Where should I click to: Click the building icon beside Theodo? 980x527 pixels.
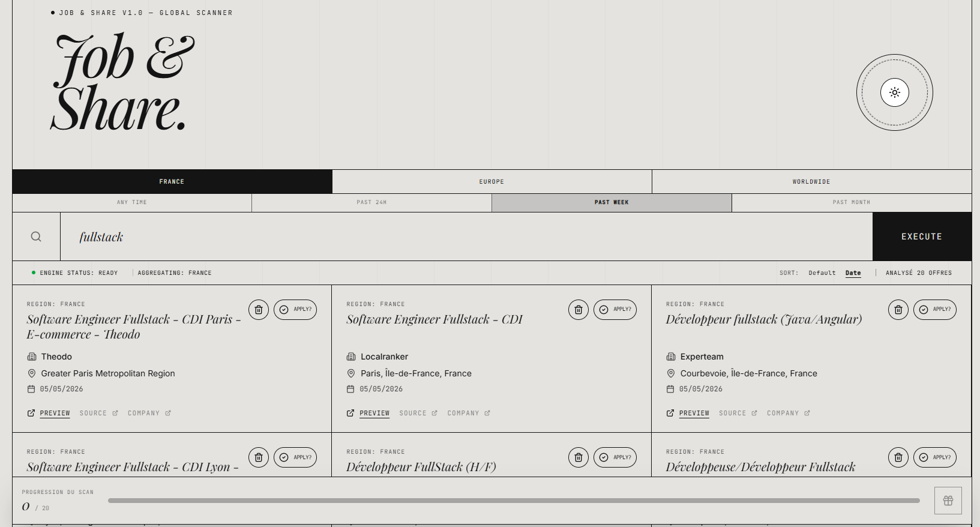click(x=32, y=357)
